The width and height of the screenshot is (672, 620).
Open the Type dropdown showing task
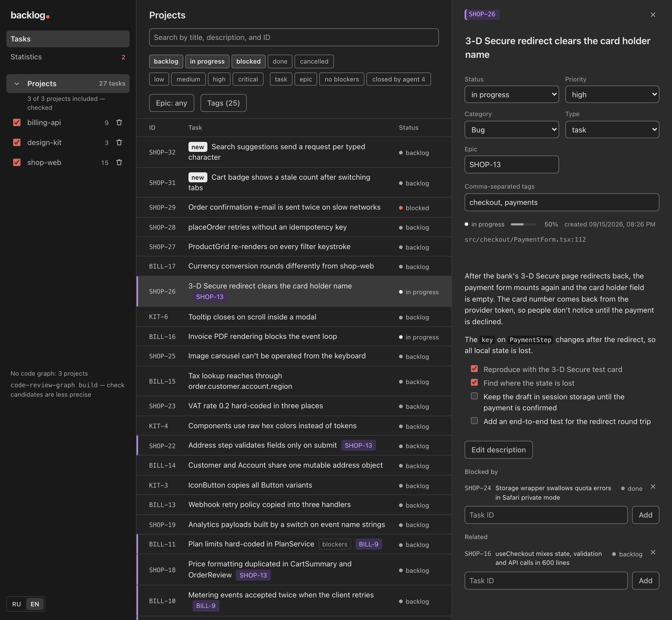(x=612, y=130)
